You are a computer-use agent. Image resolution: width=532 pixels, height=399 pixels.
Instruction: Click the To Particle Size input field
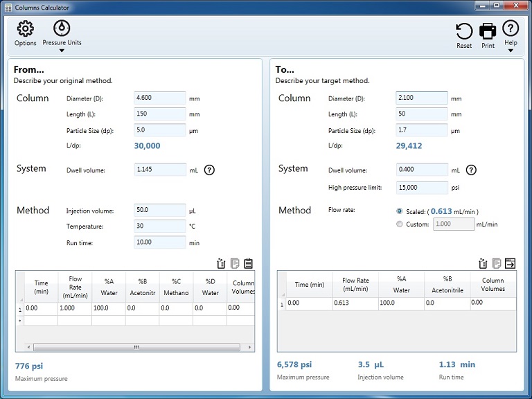[422, 130]
